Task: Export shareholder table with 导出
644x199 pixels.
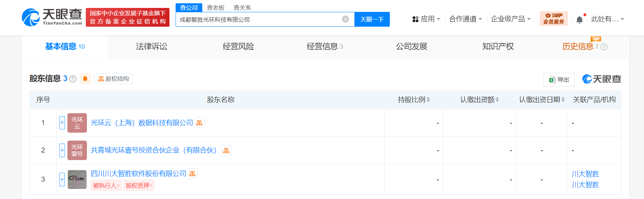Action: [559, 80]
